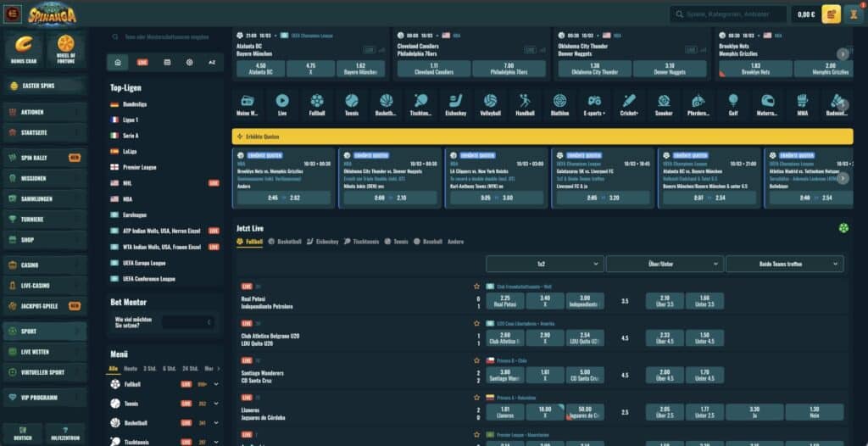Open the A-Z sorting icon in filter bar
The width and height of the screenshot is (868, 446).
click(212, 63)
